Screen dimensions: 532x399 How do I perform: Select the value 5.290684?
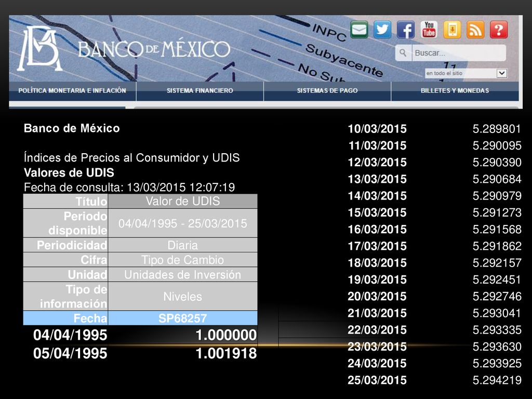(x=497, y=179)
